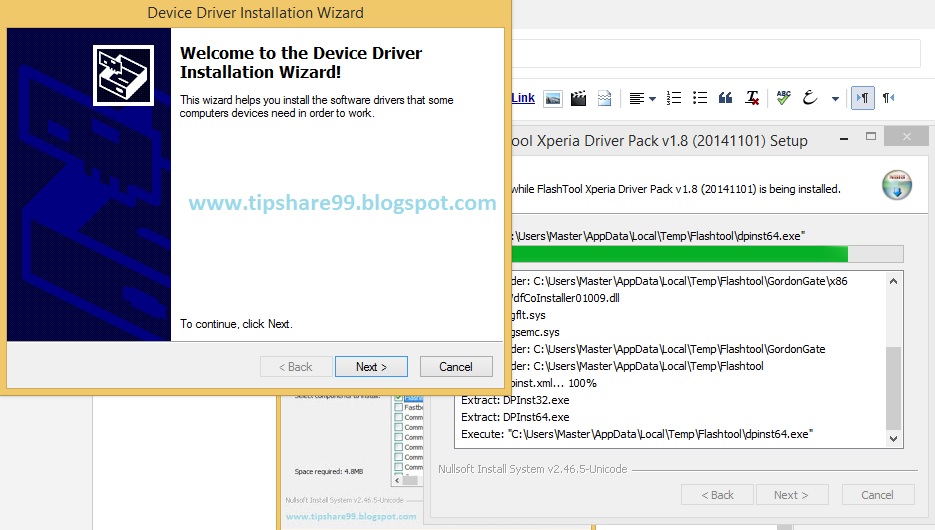
Task: Click 'Nullsoft Install System v2.46.5-Unicode' in Setup window
Action: 532,469
